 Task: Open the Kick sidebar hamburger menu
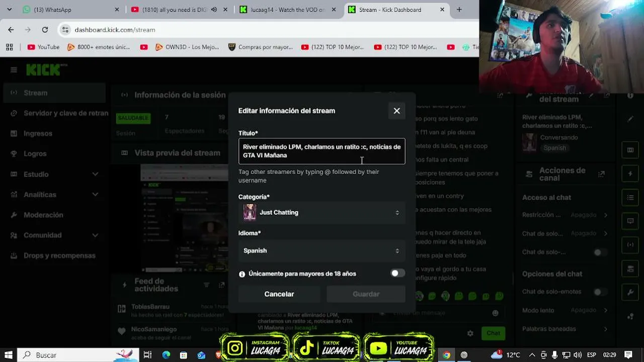coord(14,70)
